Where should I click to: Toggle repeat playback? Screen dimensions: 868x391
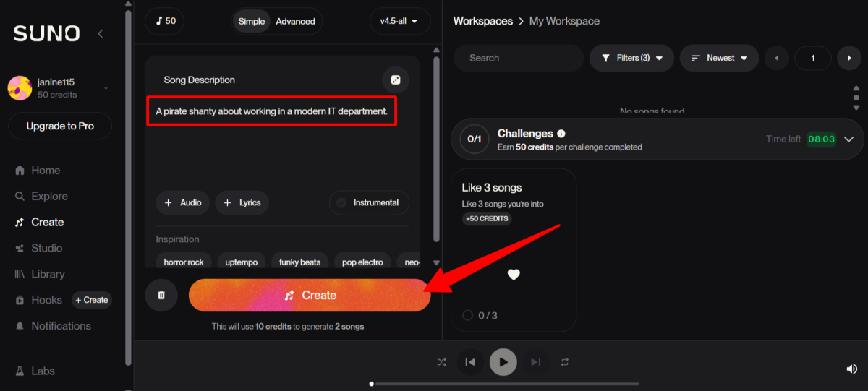[x=565, y=362]
